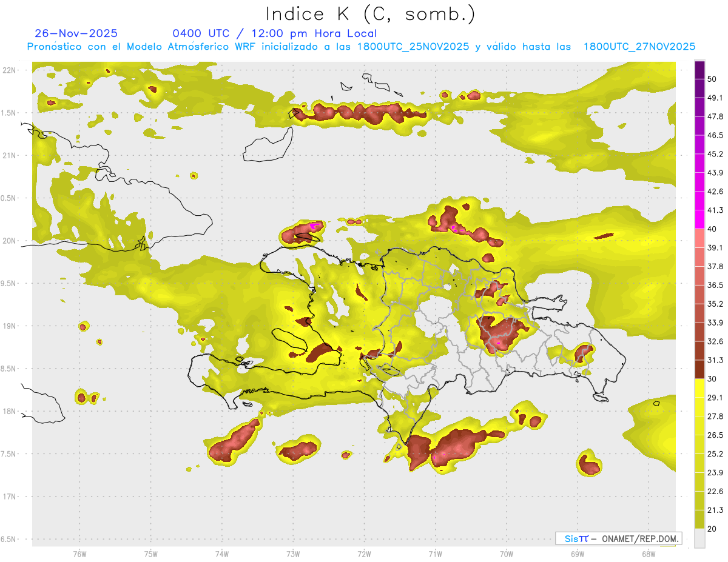Click the colorbar label "33.9"
This screenshot has height=562, width=728.
(x=715, y=323)
